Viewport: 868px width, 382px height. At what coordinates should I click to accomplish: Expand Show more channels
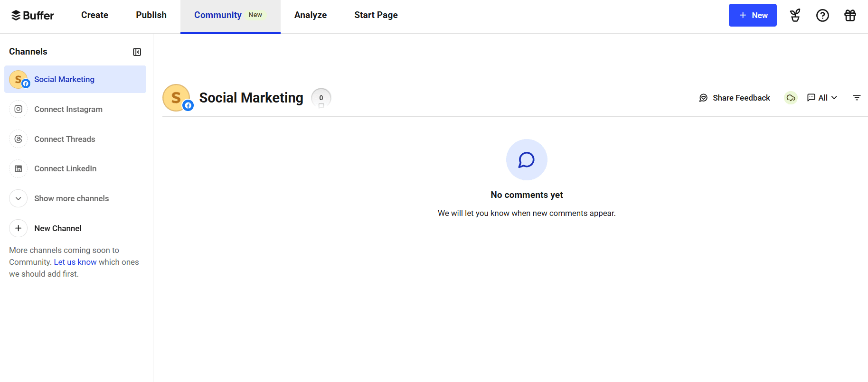pos(71,198)
